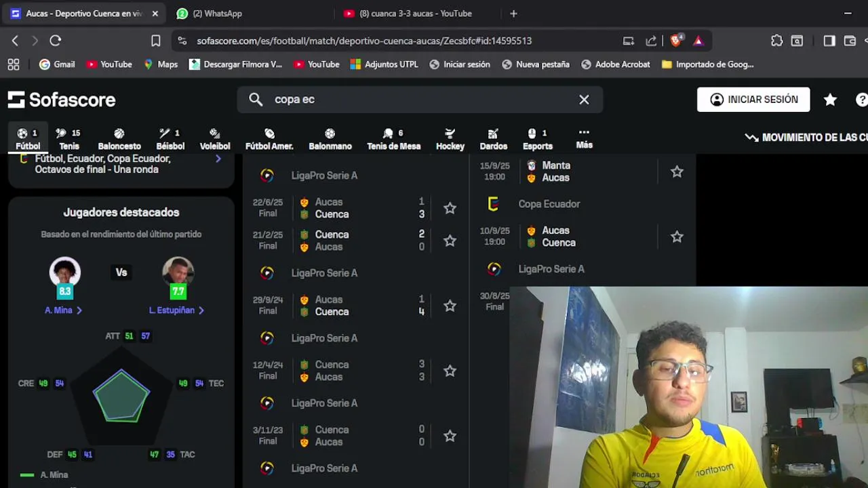This screenshot has height=488, width=868.
Task: Open Descargar Filmora bookmark
Action: click(235, 64)
